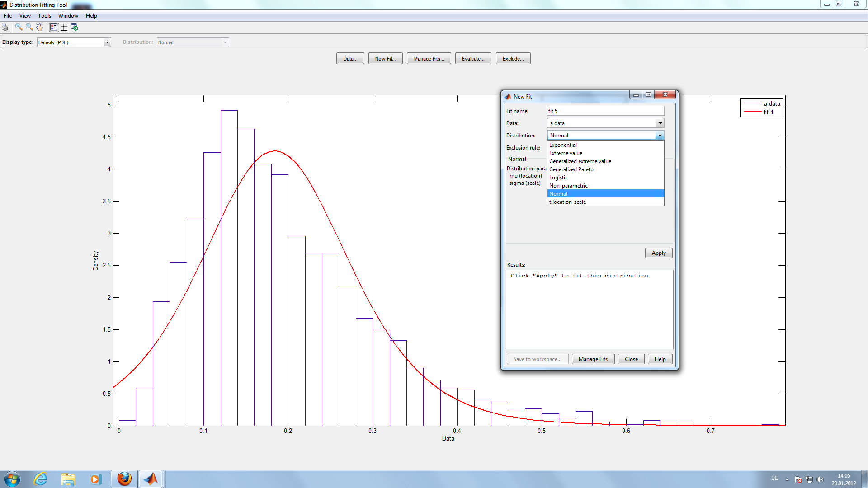Image resolution: width=868 pixels, height=488 pixels.
Task: Click Restore Default Axes Limits icon
Action: pyautogui.click(x=75, y=28)
